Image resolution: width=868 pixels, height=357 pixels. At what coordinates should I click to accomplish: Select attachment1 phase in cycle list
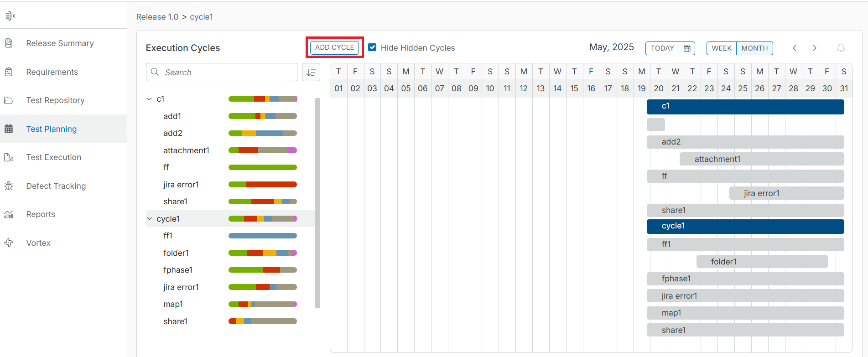186,150
